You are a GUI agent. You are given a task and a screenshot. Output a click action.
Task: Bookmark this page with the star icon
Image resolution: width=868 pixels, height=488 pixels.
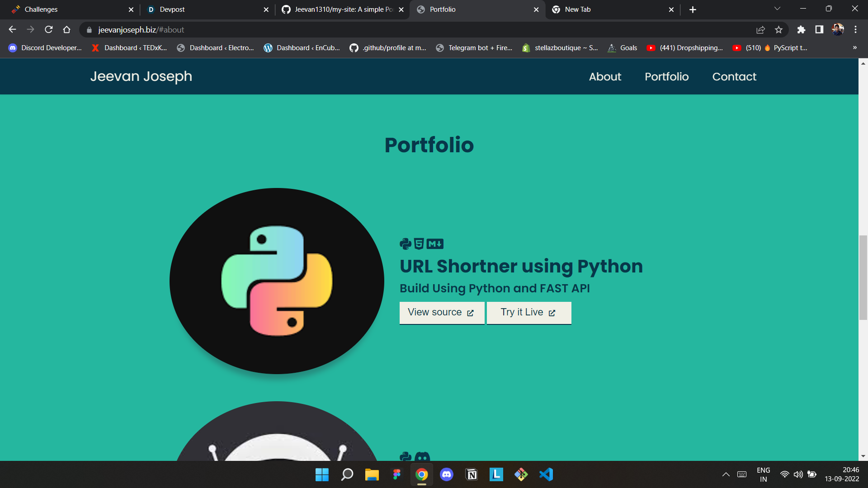tap(778, 30)
